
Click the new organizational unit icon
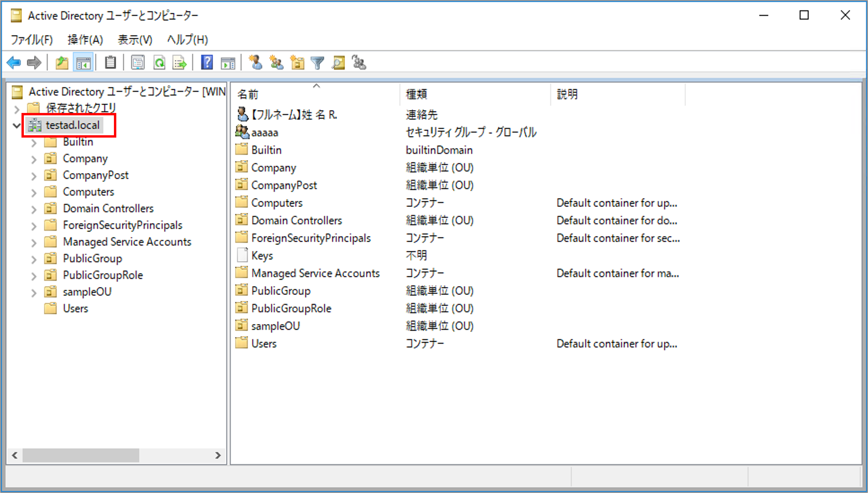click(297, 63)
